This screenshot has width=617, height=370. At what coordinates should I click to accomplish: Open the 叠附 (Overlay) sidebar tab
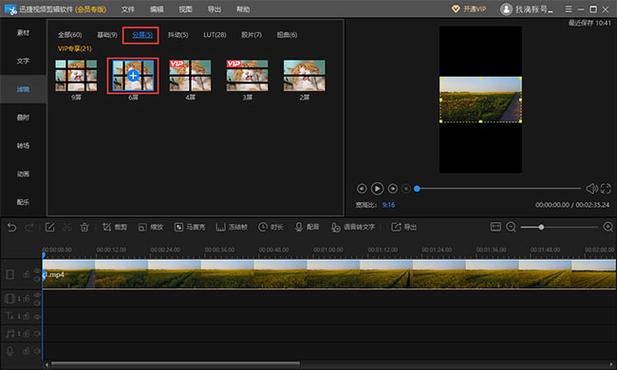(23, 117)
